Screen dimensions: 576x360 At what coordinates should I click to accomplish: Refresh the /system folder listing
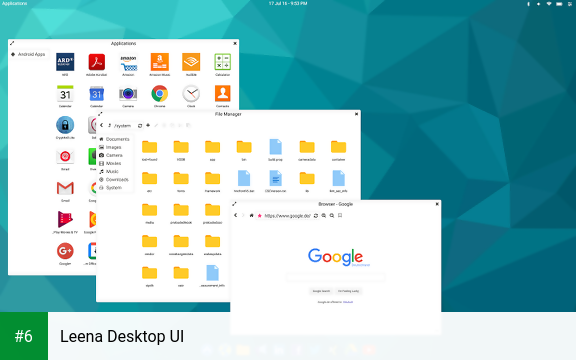[140, 126]
